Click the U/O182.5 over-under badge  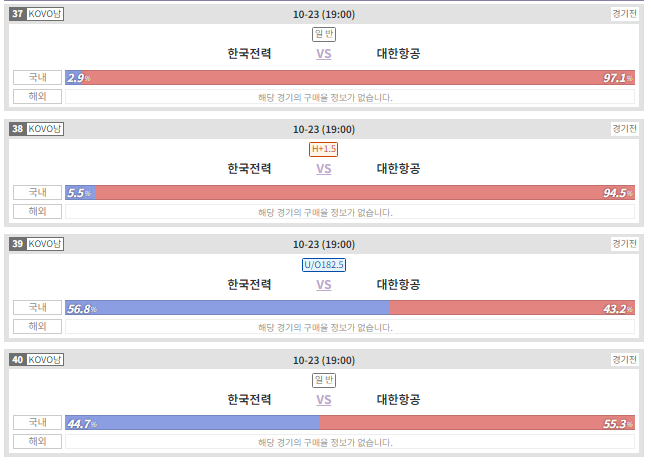(324, 265)
